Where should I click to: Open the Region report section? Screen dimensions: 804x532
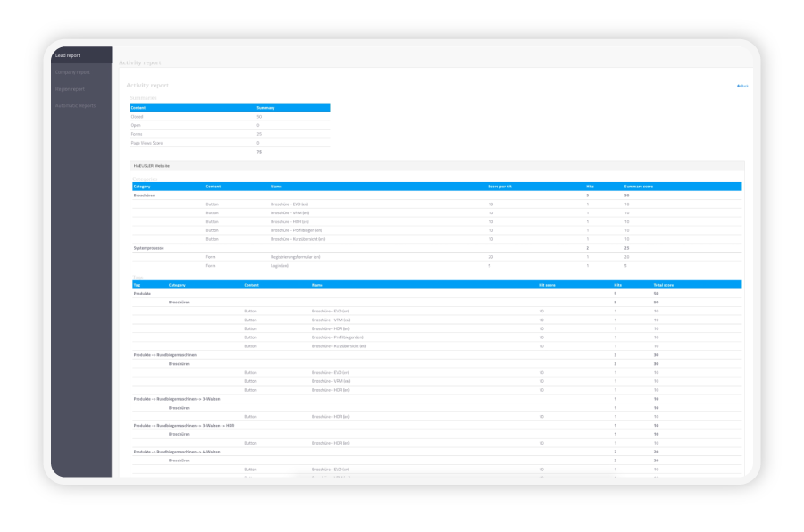[x=70, y=89]
